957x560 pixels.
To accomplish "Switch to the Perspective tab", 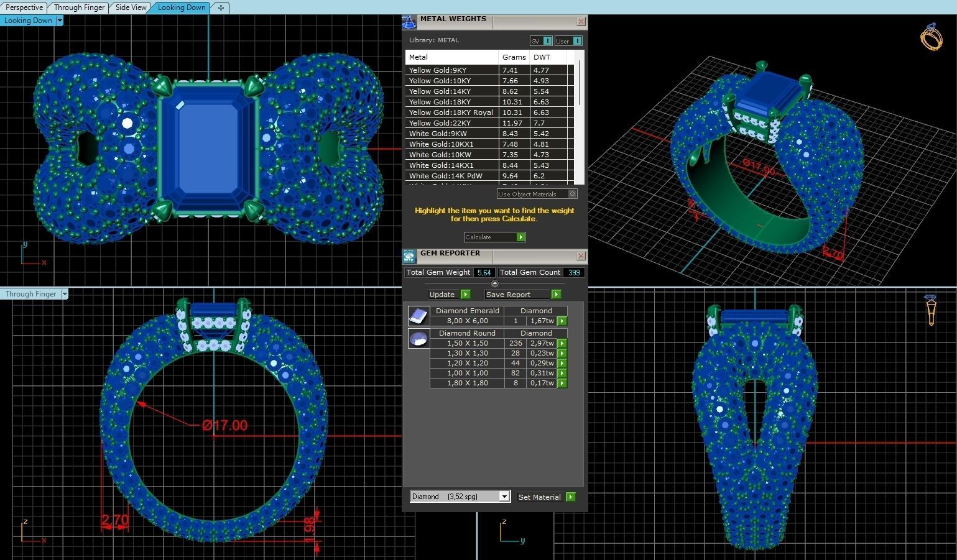I will click(x=24, y=7).
